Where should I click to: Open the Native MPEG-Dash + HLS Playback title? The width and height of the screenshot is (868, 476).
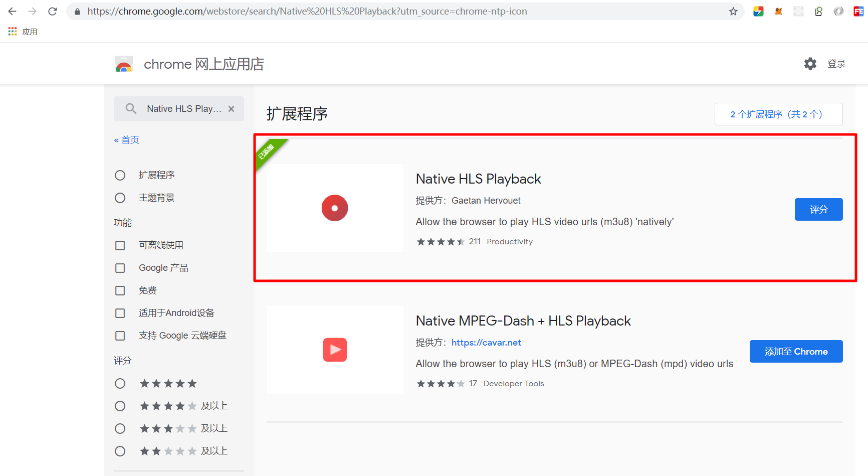coord(523,321)
